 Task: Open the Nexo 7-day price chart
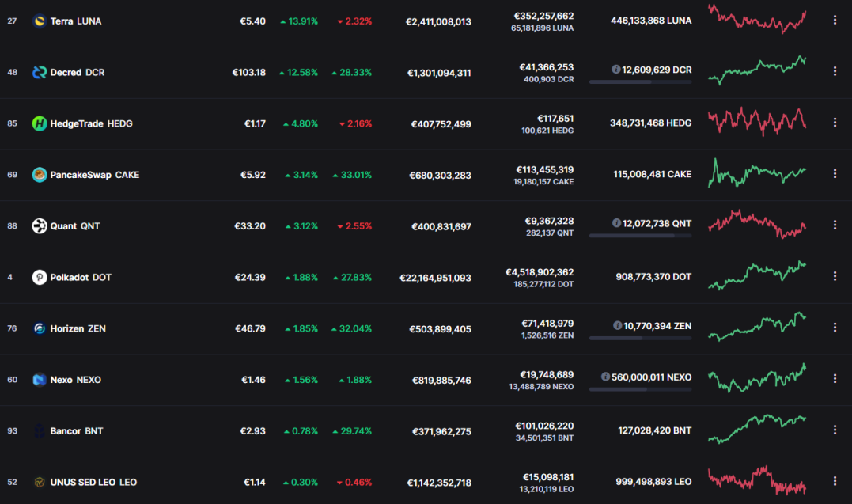tap(757, 378)
